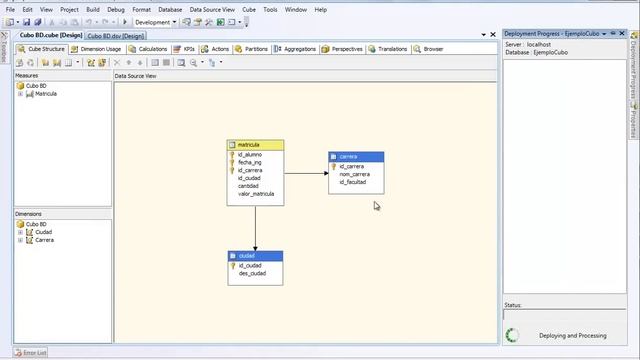Open the Cube menu

pyautogui.click(x=249, y=9)
